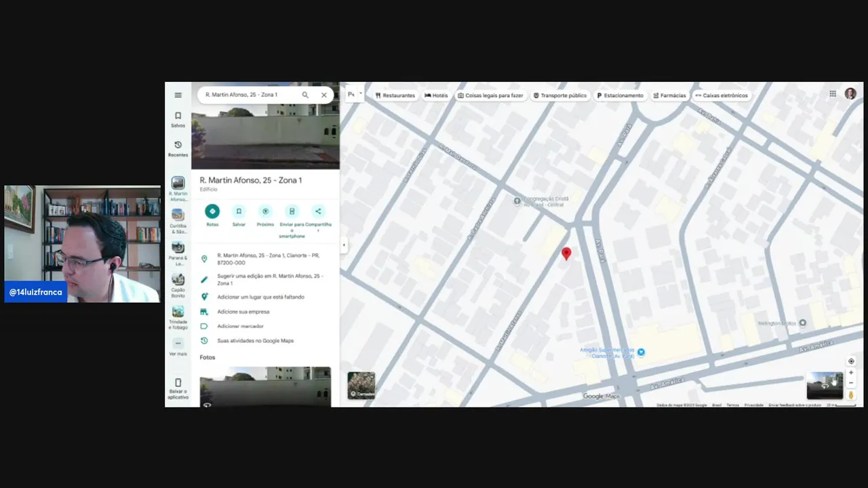Click the Ver mais ellipsis button
The height and width of the screenshot is (488, 868).
coord(178,344)
